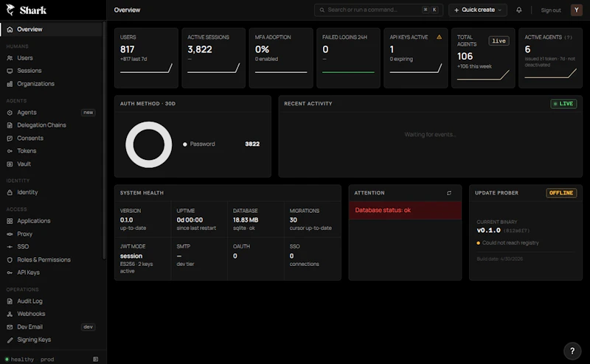Click the Audit Log document icon
This screenshot has height=364, width=590.
pyautogui.click(x=10, y=301)
